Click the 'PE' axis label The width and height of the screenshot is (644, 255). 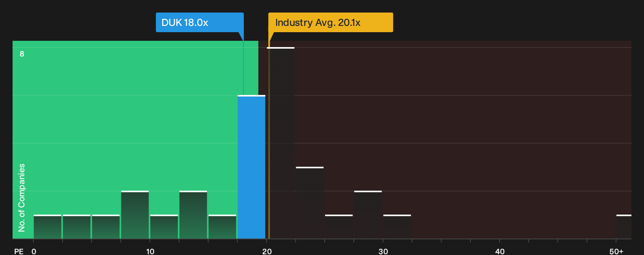(x=18, y=251)
